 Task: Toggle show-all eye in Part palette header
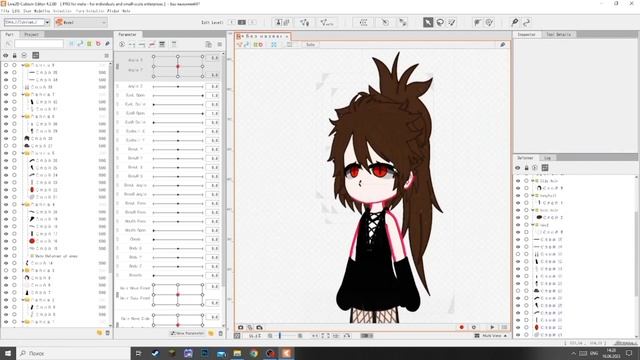pos(6,55)
